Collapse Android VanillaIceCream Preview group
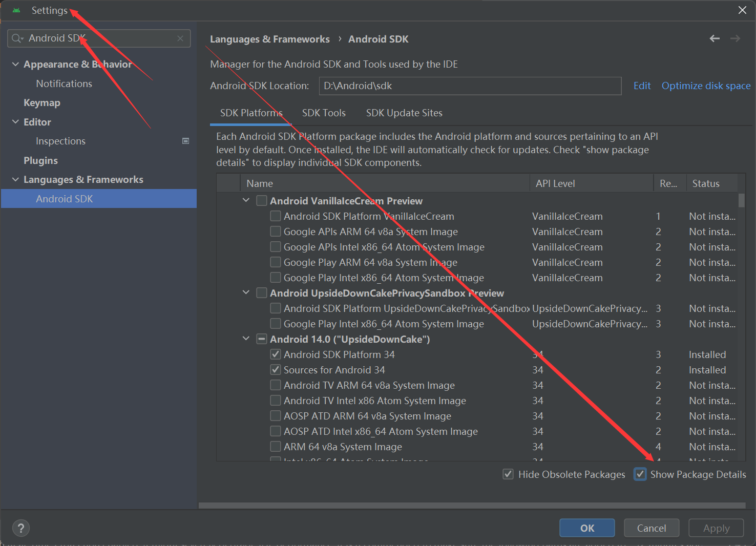Screen dimensions: 756x546 (x=246, y=200)
